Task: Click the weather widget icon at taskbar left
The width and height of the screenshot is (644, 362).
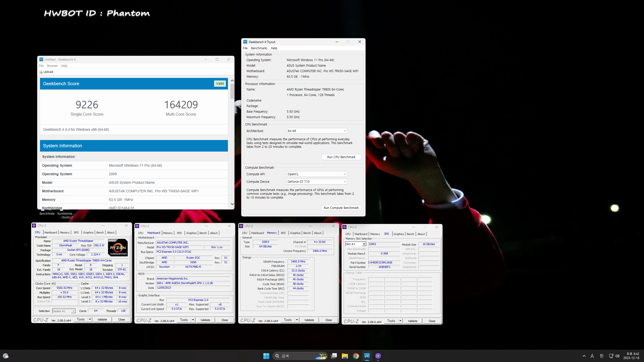Action: [6, 356]
